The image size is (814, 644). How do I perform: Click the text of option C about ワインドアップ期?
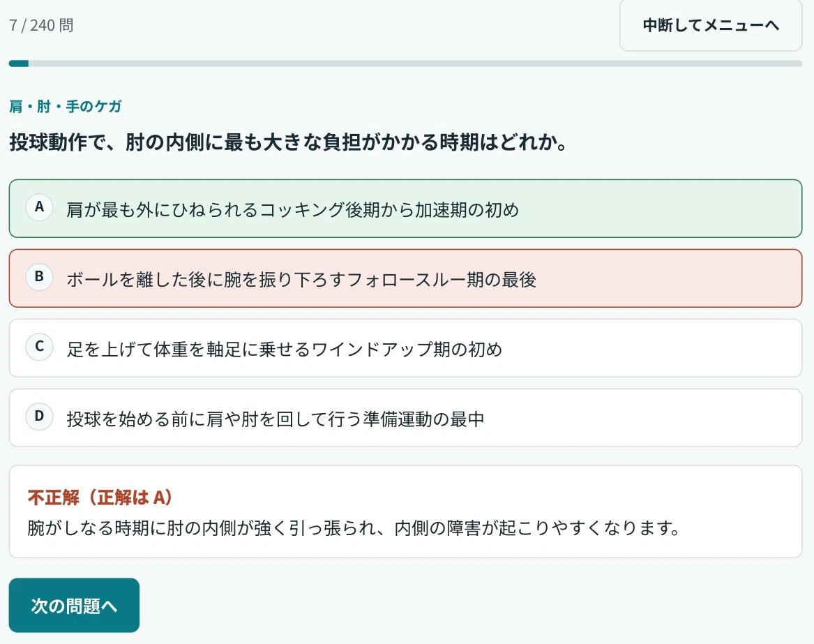[285, 349]
